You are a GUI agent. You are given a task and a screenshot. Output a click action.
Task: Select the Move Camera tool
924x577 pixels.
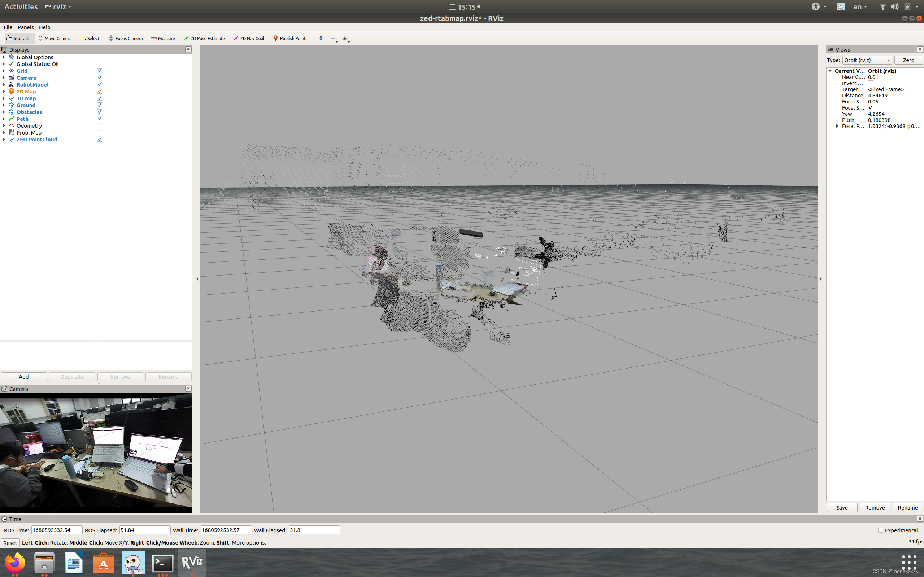54,38
